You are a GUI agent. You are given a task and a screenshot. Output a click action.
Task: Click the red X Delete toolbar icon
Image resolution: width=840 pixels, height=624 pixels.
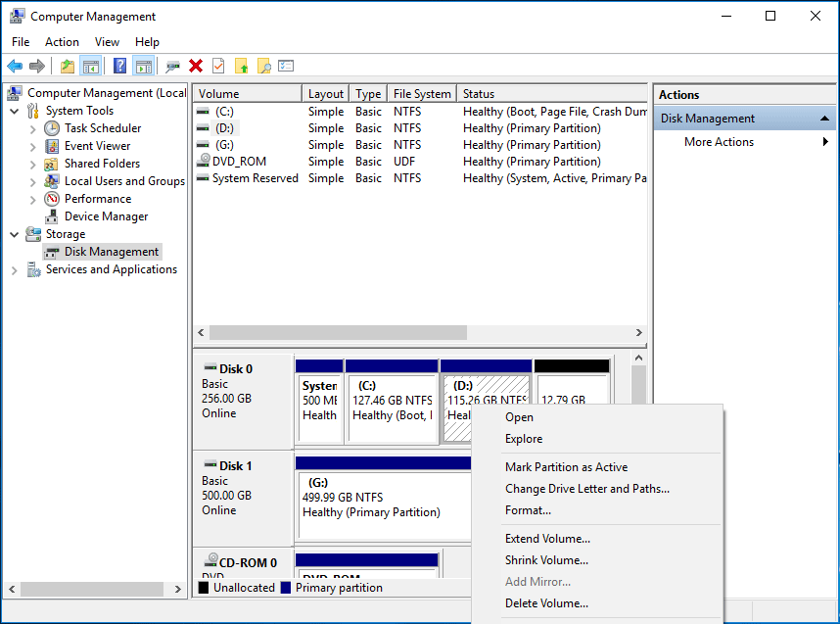pos(196,66)
